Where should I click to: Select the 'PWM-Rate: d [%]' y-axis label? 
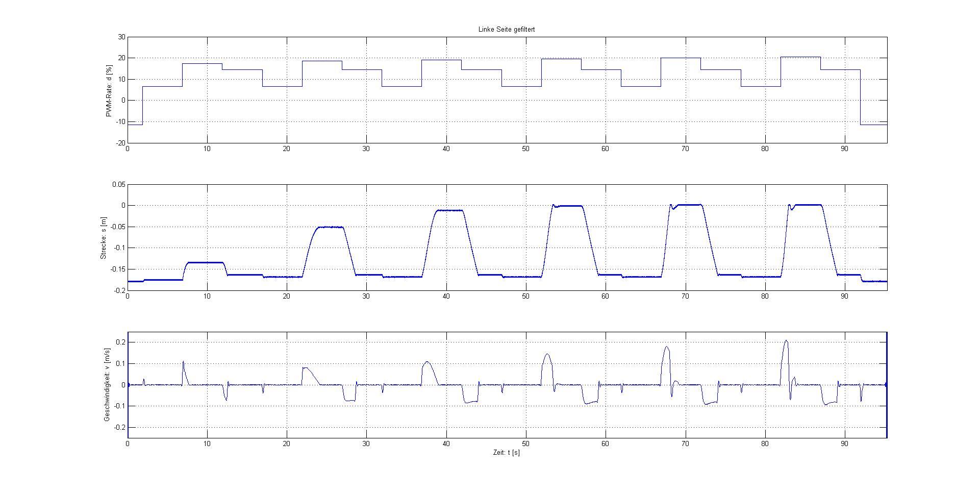[x=109, y=91]
